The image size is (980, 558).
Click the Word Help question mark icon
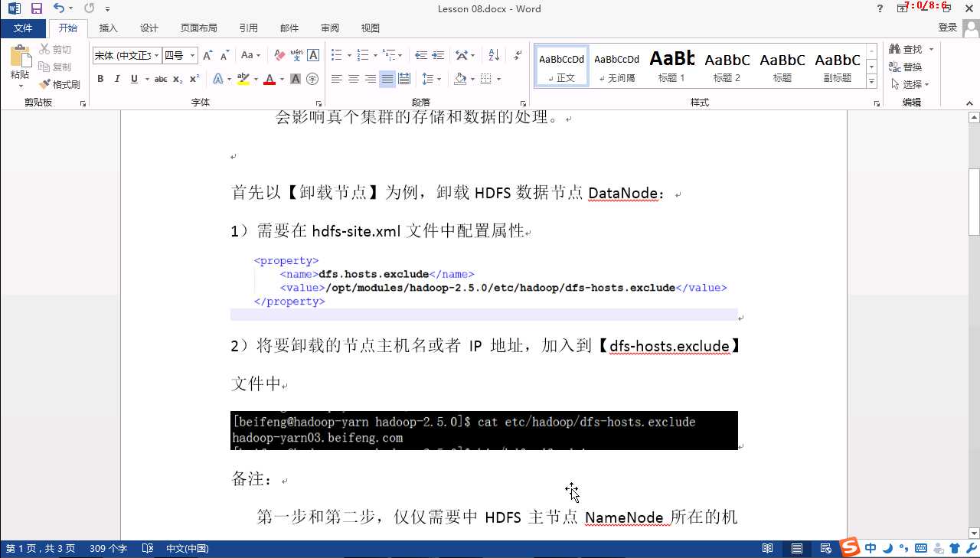coord(880,8)
